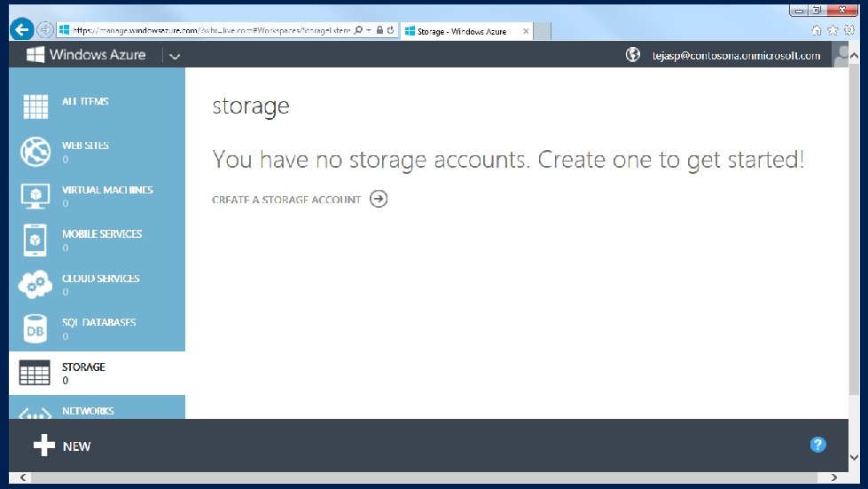Click the All Items grid icon
Viewport: 868px width, 489px height.
(x=35, y=106)
